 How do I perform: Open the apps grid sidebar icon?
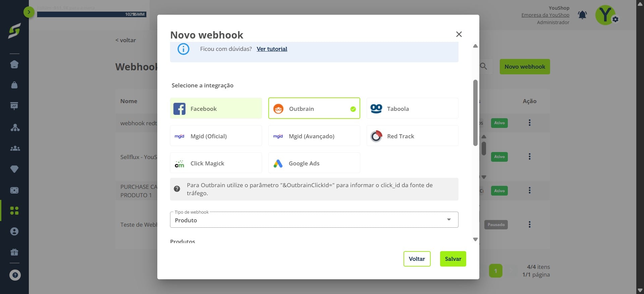click(x=14, y=211)
